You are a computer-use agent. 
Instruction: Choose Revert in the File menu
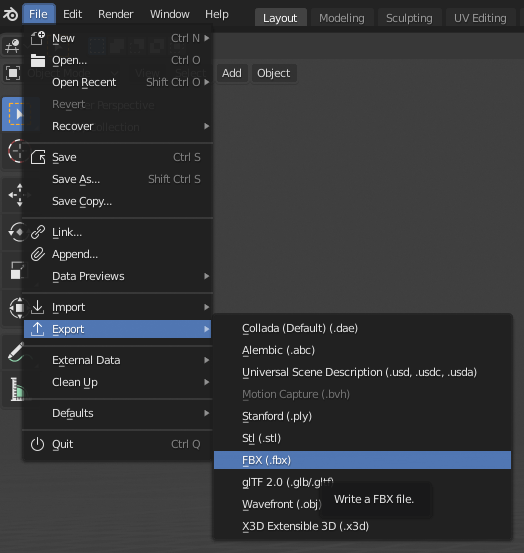point(117,104)
